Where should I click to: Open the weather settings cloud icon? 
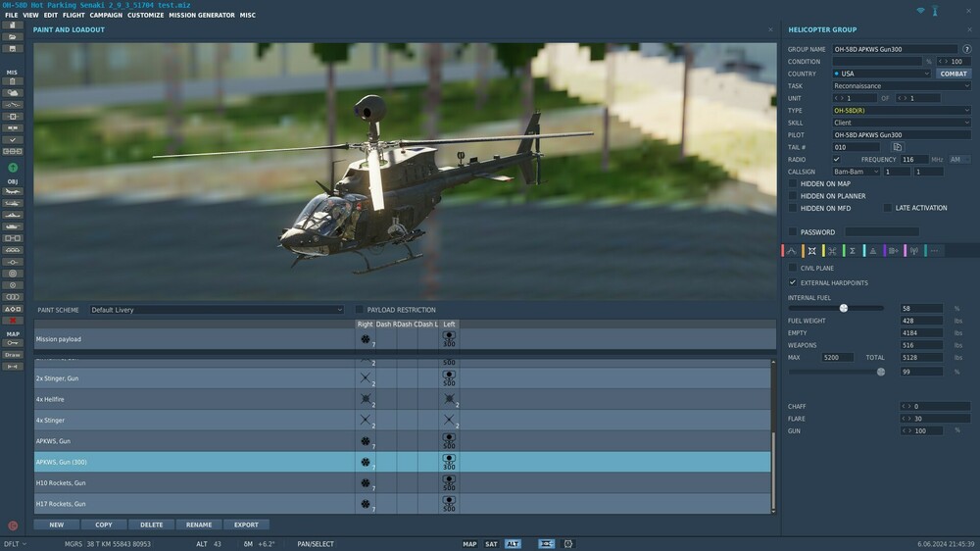tap(13, 92)
